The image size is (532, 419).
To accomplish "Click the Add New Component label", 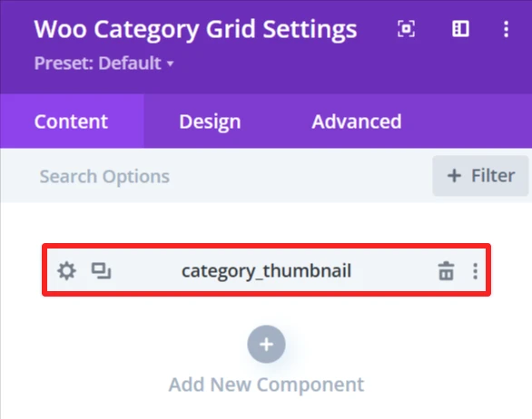I will pyautogui.click(x=266, y=385).
